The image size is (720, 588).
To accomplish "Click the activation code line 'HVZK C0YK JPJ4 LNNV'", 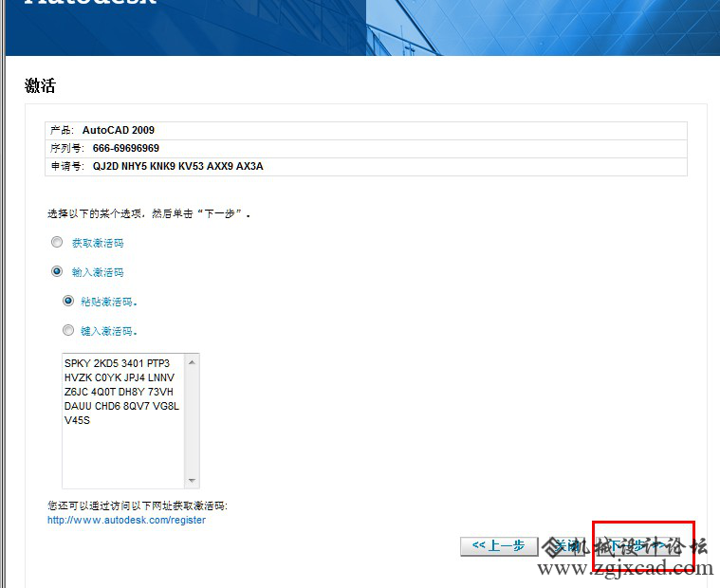I will coord(120,377).
